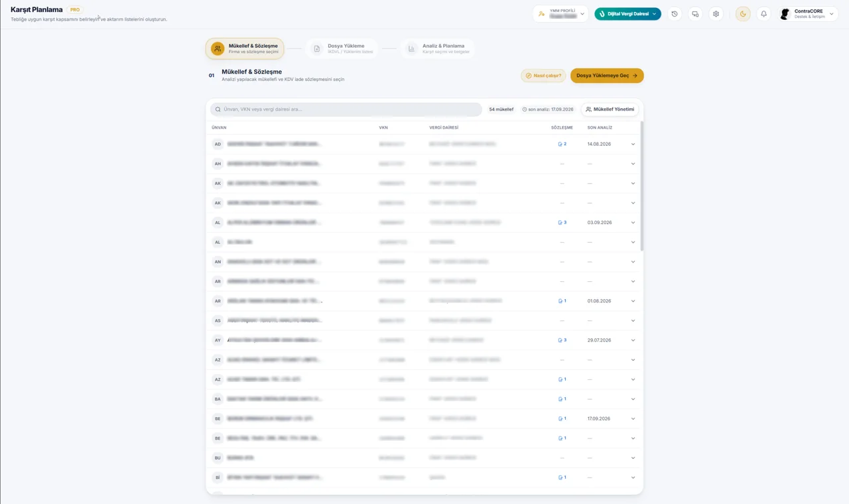Click the AH avatar badge

(218, 164)
